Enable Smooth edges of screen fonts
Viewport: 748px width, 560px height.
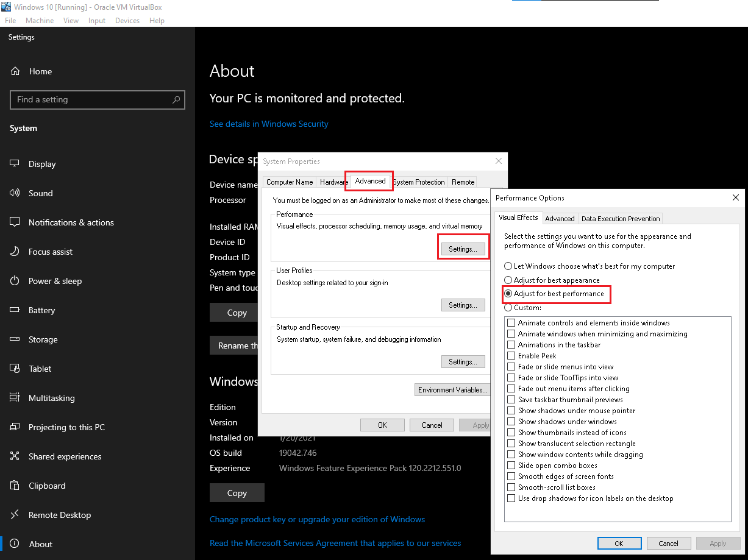tap(511, 477)
